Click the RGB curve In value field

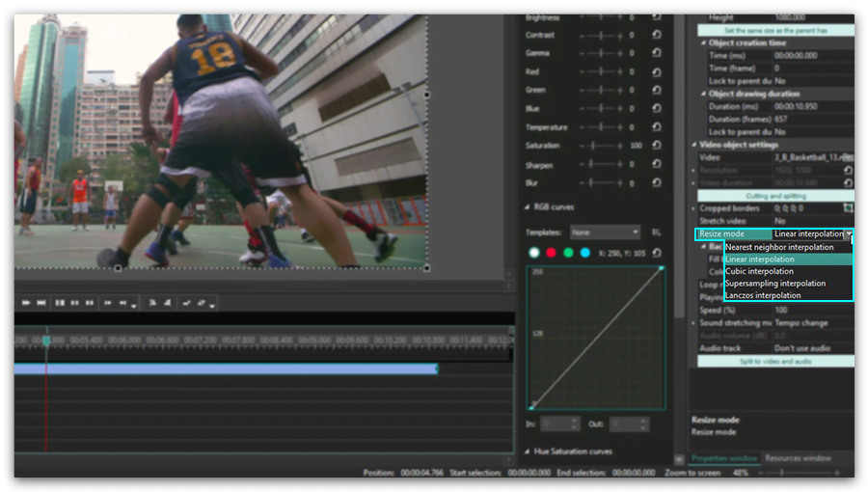[x=559, y=424]
